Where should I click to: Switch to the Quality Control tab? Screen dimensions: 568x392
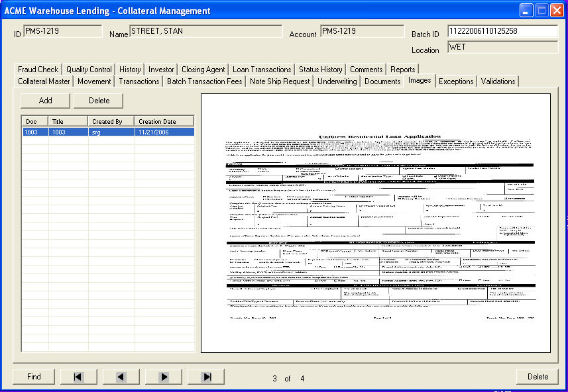pyautogui.click(x=89, y=70)
